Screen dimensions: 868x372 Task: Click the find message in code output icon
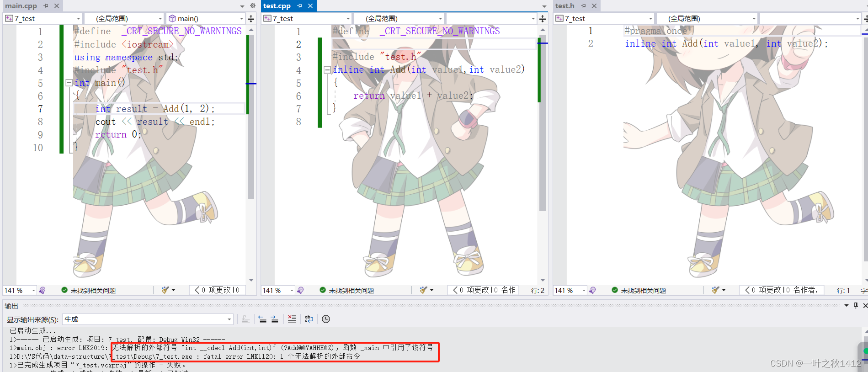coord(245,319)
